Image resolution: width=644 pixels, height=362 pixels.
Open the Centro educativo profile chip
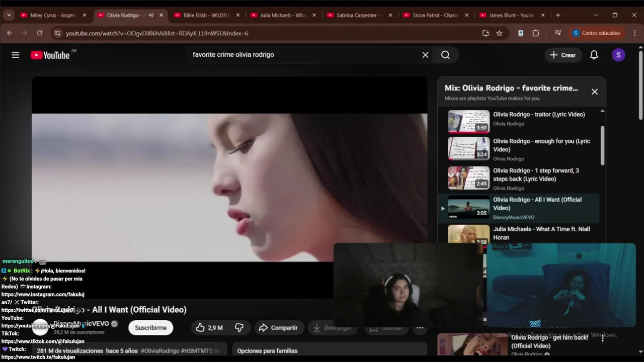pos(597,33)
